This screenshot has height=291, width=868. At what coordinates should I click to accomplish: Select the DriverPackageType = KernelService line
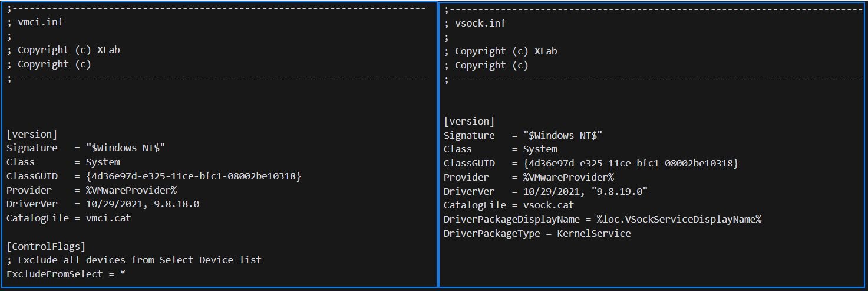pos(537,233)
